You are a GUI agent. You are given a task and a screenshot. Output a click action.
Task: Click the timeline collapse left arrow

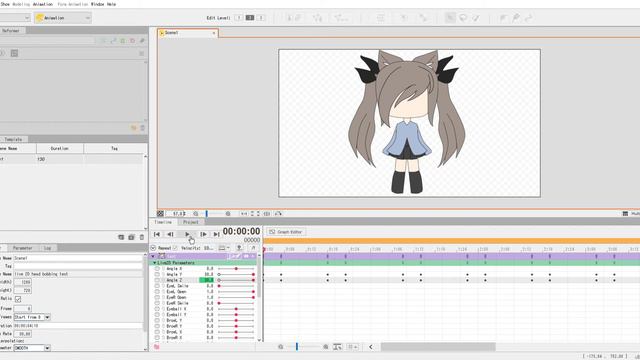371,347
